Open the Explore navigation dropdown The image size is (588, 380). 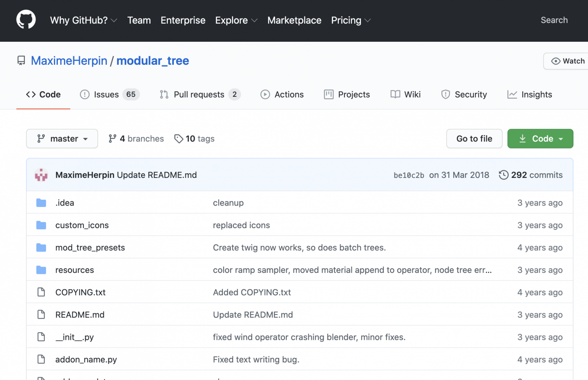(x=236, y=20)
